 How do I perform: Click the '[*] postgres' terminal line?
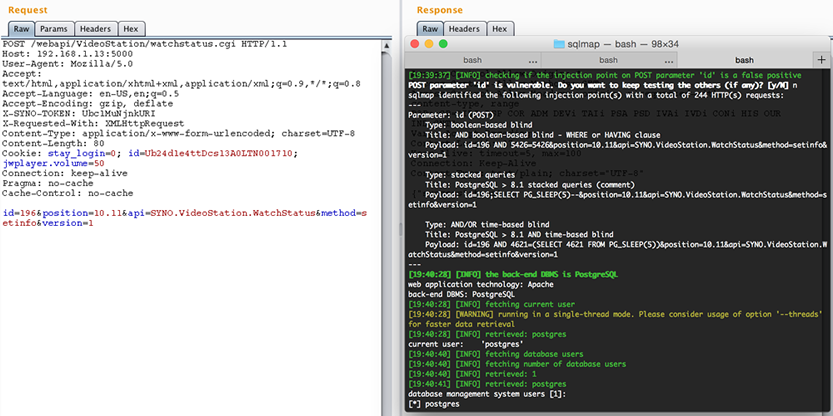[434, 404]
